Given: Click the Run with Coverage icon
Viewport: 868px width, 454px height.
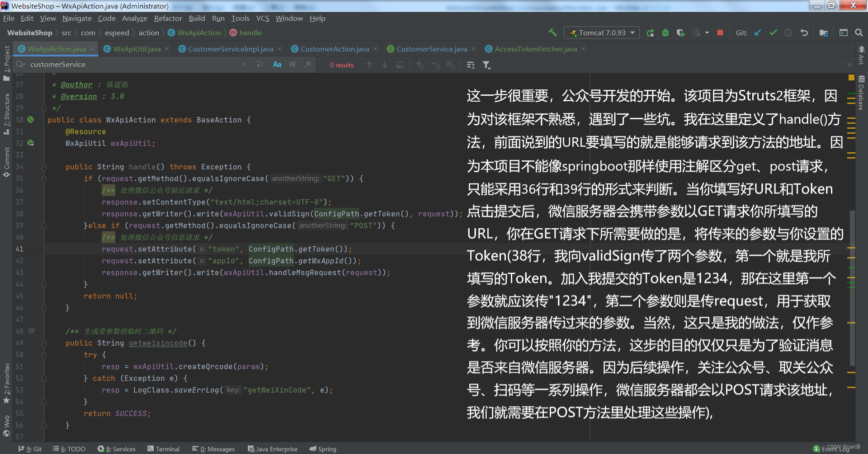Looking at the screenshot, I should [680, 33].
